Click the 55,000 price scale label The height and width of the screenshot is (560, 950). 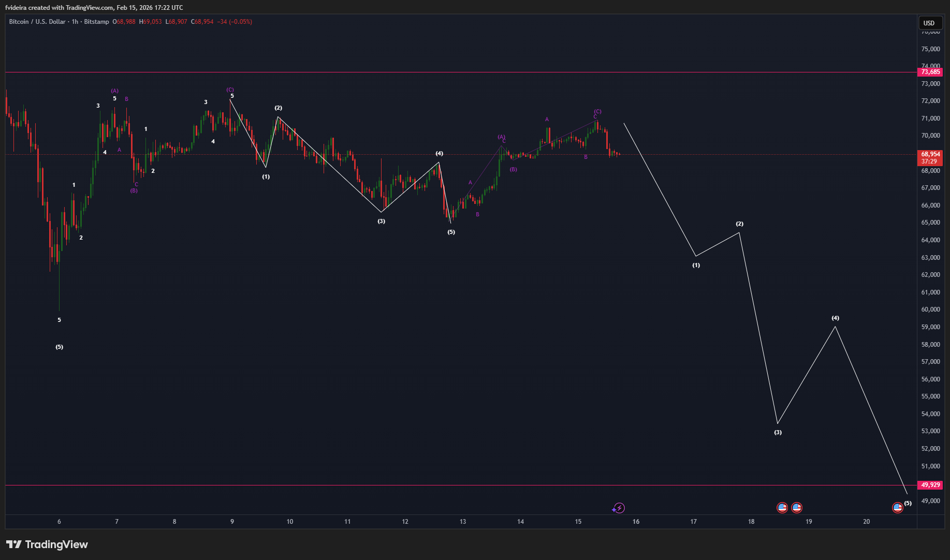tap(930, 396)
